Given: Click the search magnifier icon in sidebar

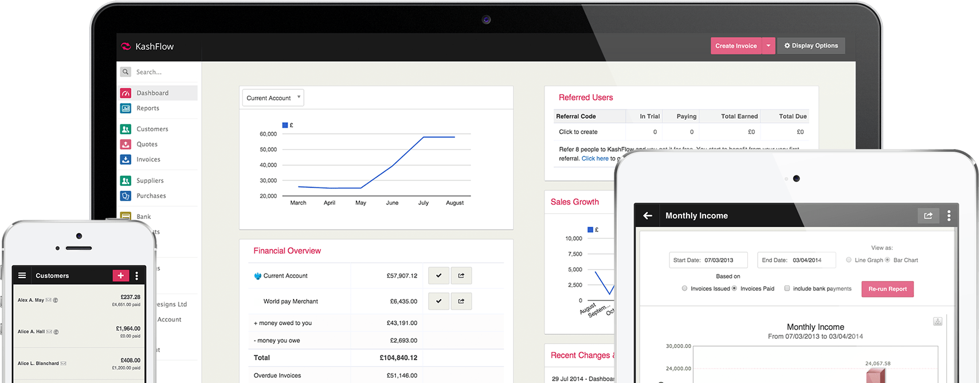Looking at the screenshot, I should [x=126, y=72].
